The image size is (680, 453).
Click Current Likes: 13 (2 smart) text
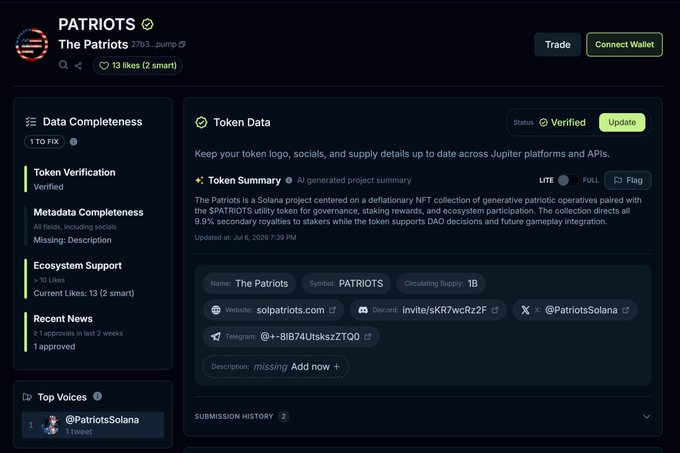pos(84,293)
